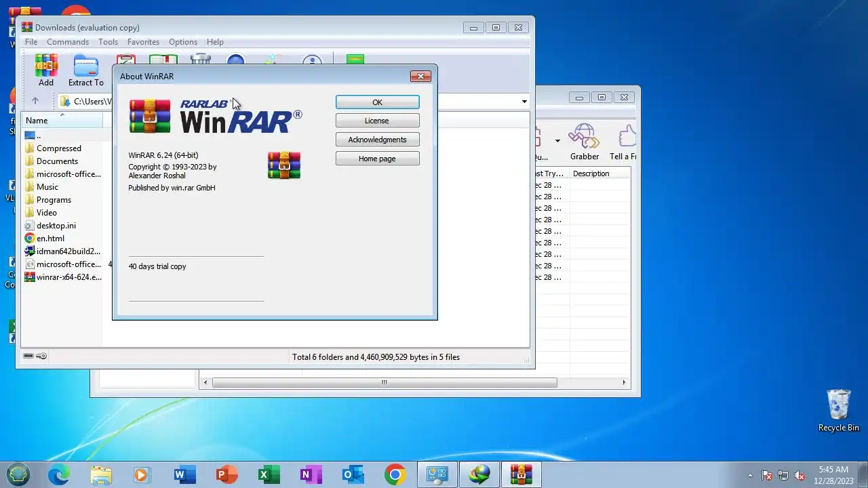
Task: Open the File menu in WinRAR
Action: point(31,42)
